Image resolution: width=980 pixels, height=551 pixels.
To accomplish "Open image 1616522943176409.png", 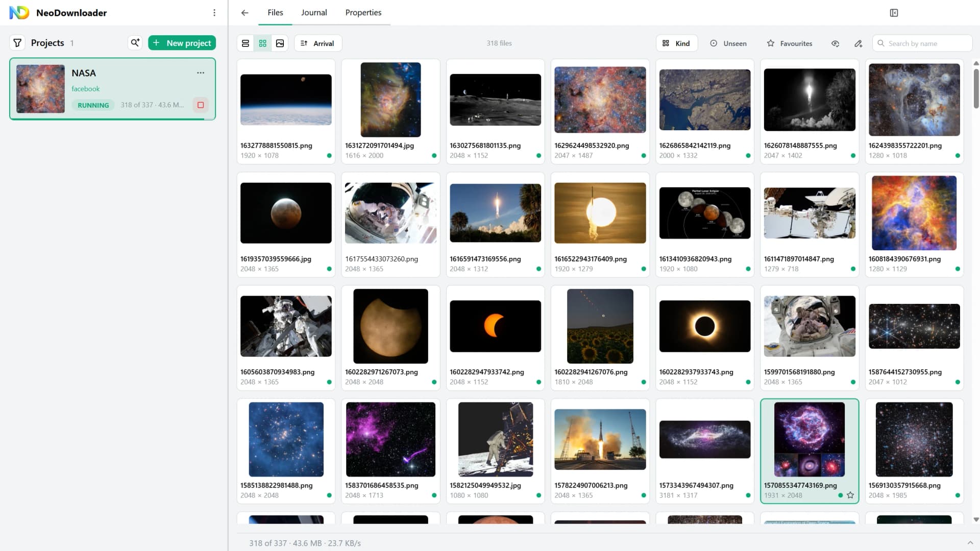I will (x=600, y=213).
